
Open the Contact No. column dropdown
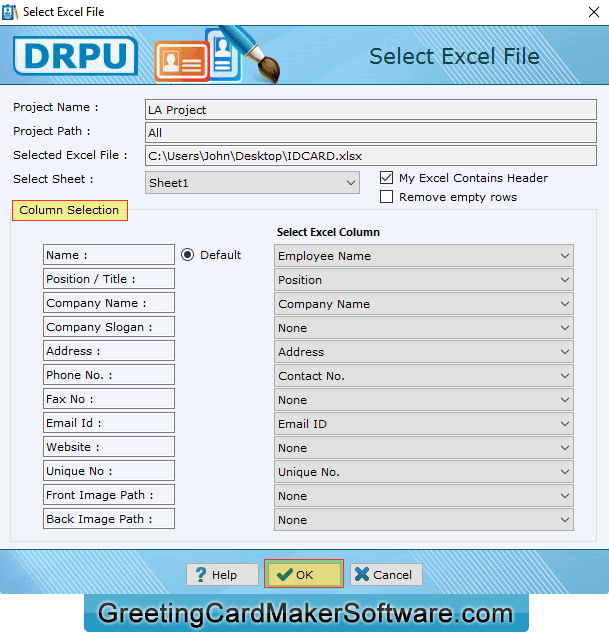point(424,376)
